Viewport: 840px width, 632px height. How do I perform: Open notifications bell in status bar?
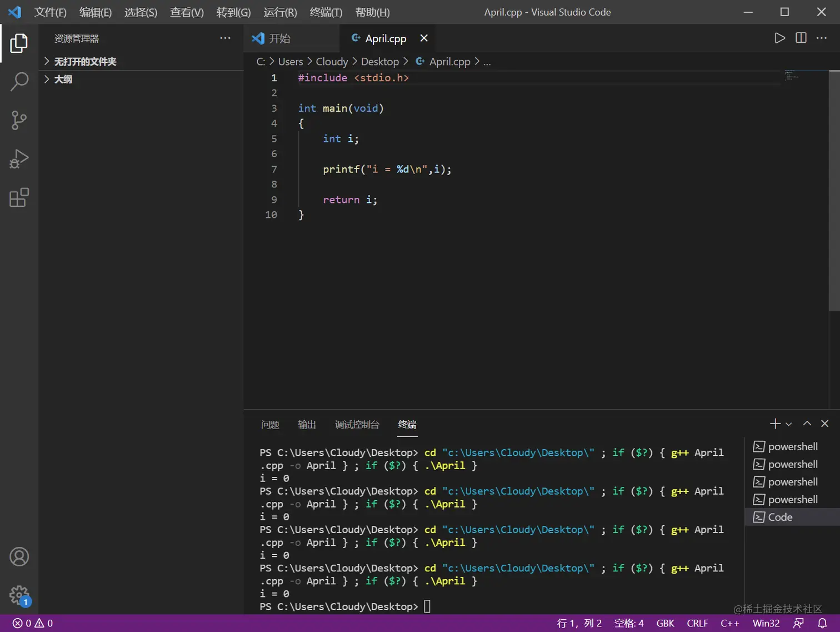822,623
